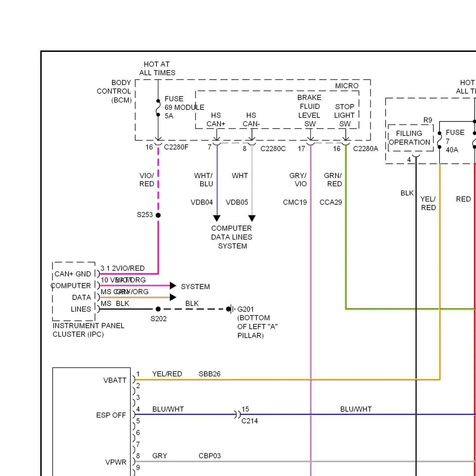Click the BLK label beside R9 pin 4 wire
The width and height of the screenshot is (476, 476).
click(x=407, y=193)
